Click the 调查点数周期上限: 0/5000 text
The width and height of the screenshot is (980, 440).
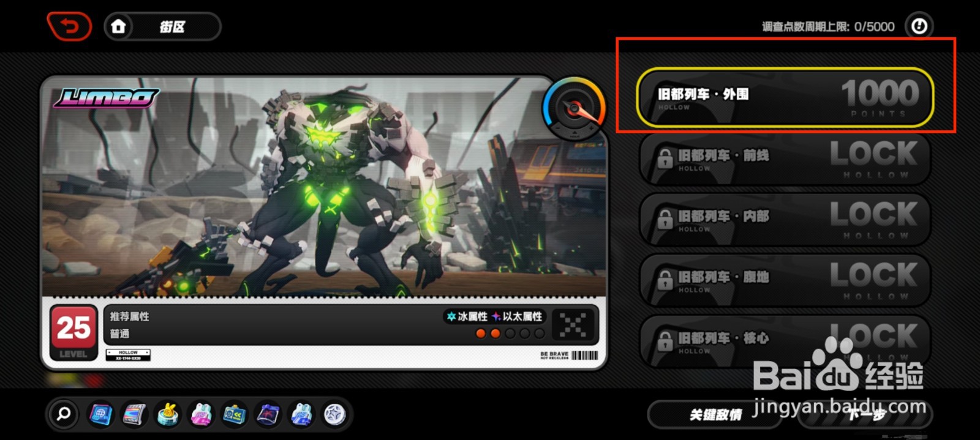828,26
